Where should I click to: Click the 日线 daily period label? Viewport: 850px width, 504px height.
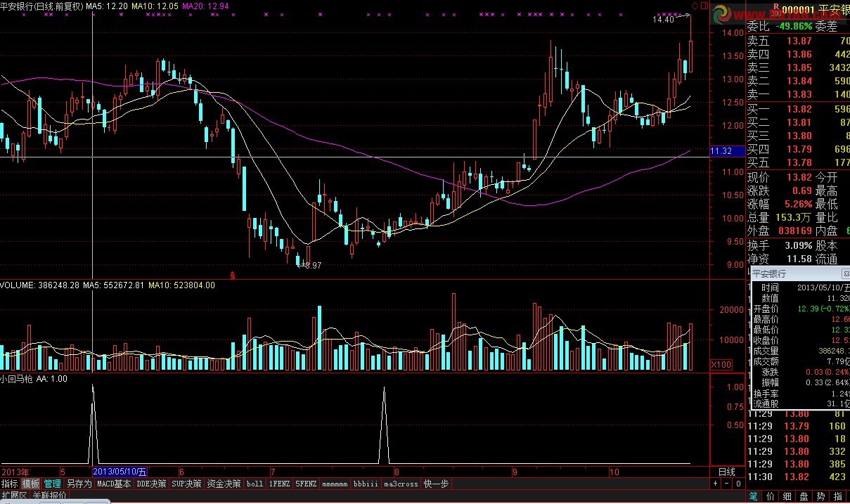pyautogui.click(x=726, y=472)
